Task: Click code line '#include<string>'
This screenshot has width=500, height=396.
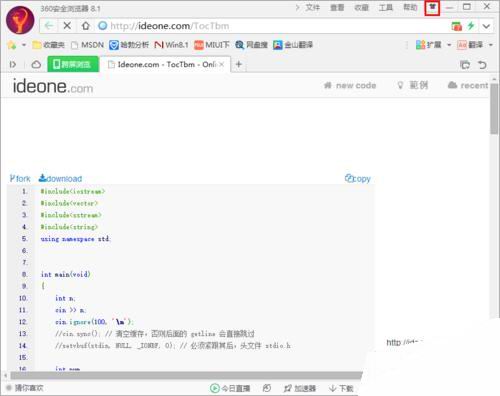Action: tap(69, 227)
